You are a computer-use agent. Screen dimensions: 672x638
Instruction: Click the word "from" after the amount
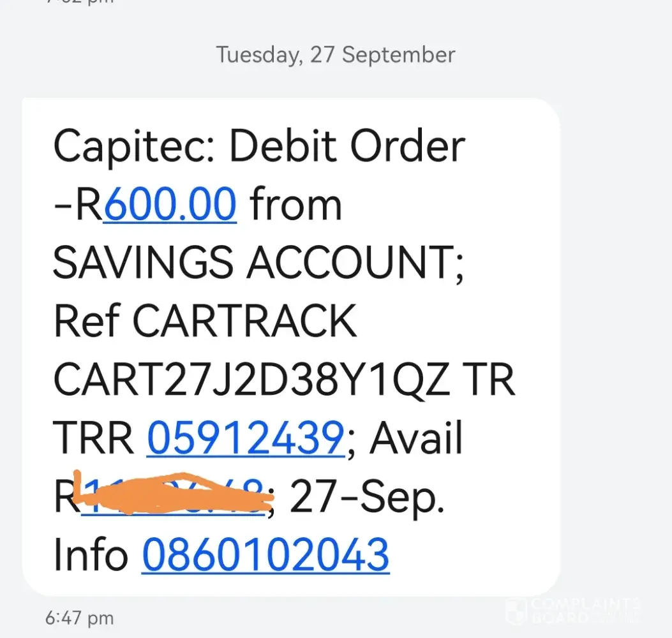coord(295,205)
